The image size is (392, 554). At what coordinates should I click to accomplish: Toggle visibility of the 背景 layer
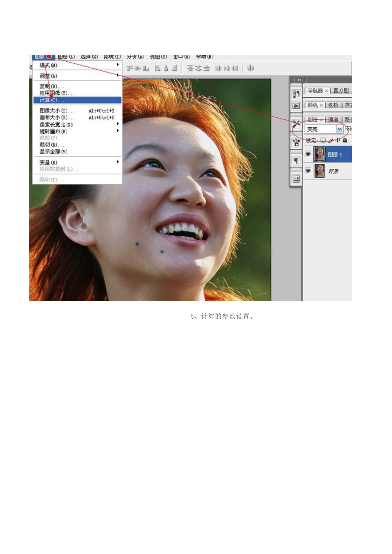click(308, 171)
